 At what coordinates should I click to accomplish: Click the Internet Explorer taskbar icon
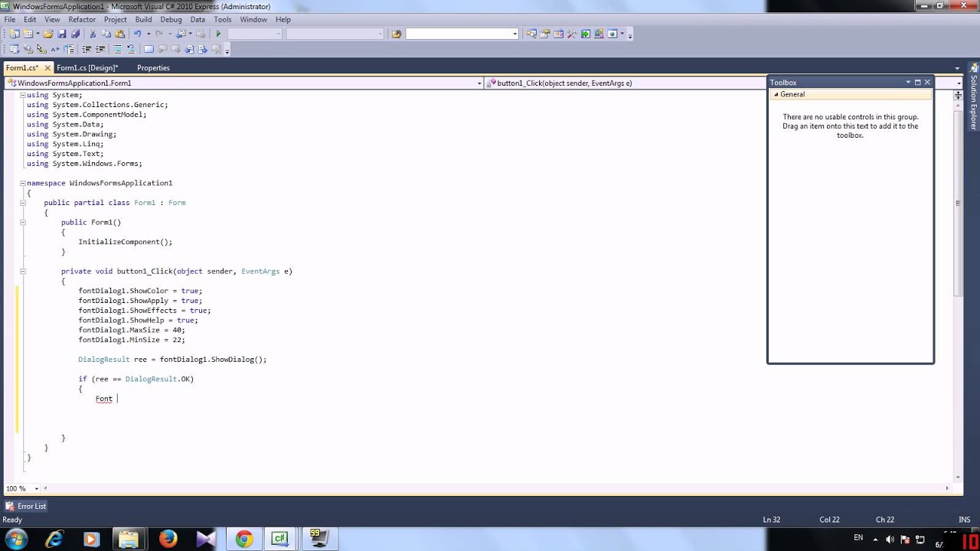[54, 539]
